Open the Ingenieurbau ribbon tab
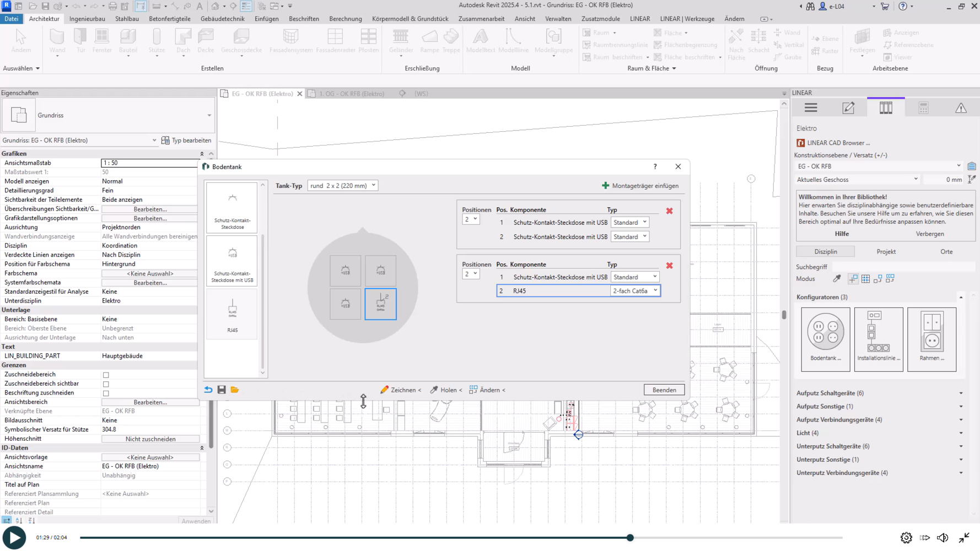The height and width of the screenshot is (551, 980). 87,19
